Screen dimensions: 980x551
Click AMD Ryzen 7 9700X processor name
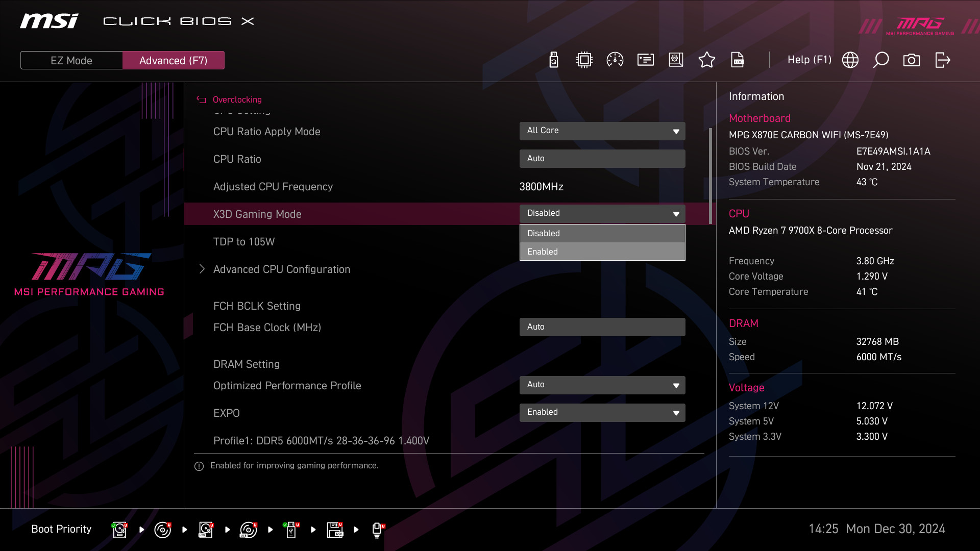pos(811,231)
